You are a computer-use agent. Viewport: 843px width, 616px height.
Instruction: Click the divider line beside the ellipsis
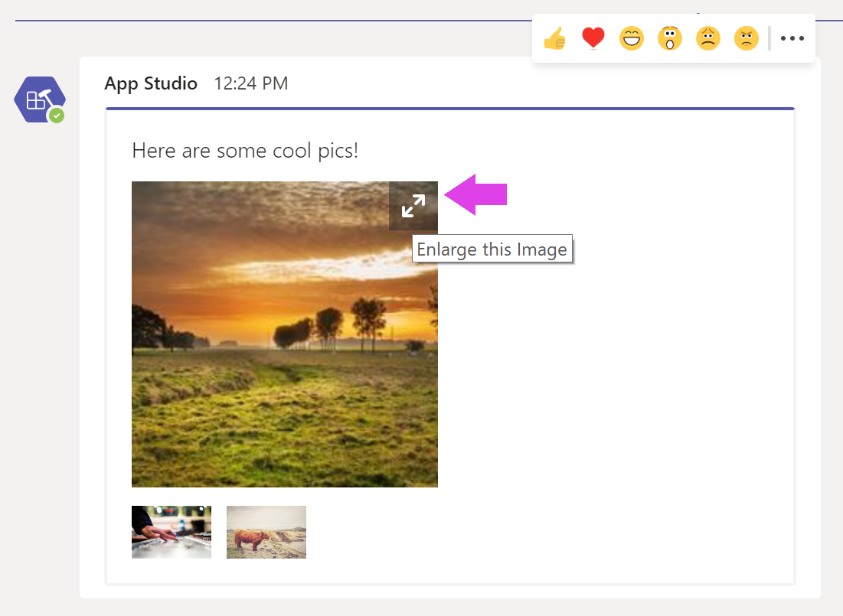click(769, 37)
